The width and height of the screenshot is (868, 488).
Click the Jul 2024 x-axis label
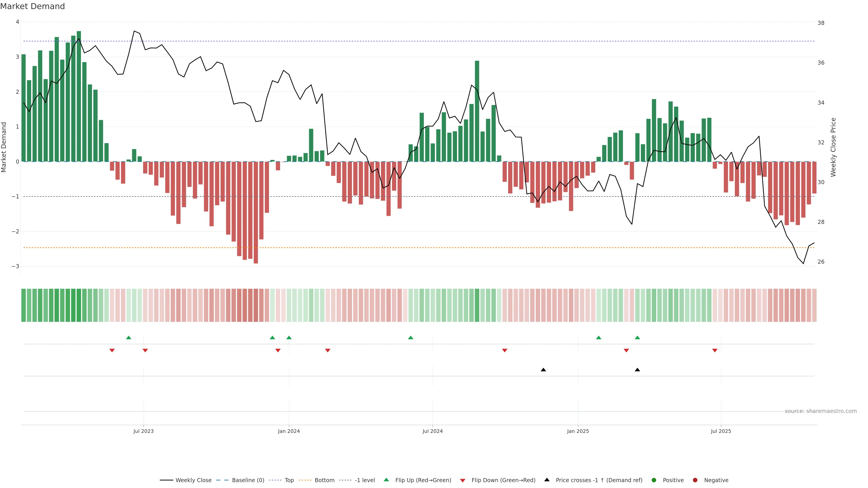point(432,431)
